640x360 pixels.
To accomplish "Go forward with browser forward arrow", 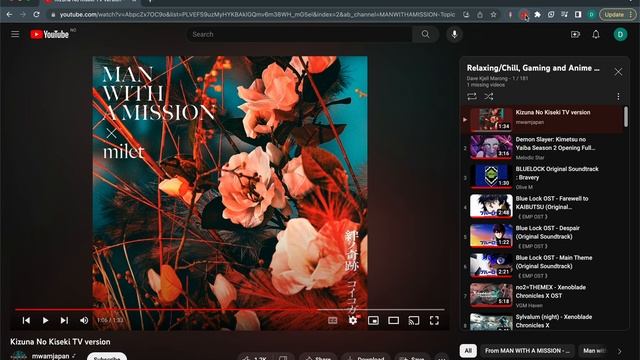I will coord(23,14).
